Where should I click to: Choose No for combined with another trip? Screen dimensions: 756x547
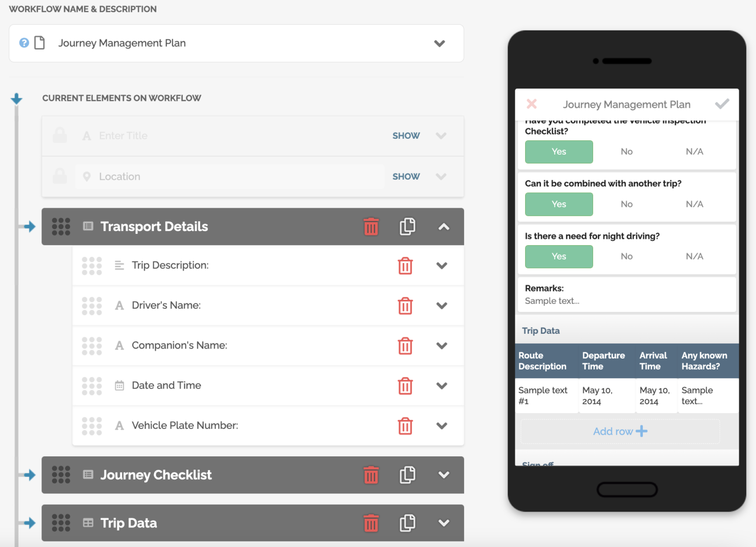click(627, 204)
